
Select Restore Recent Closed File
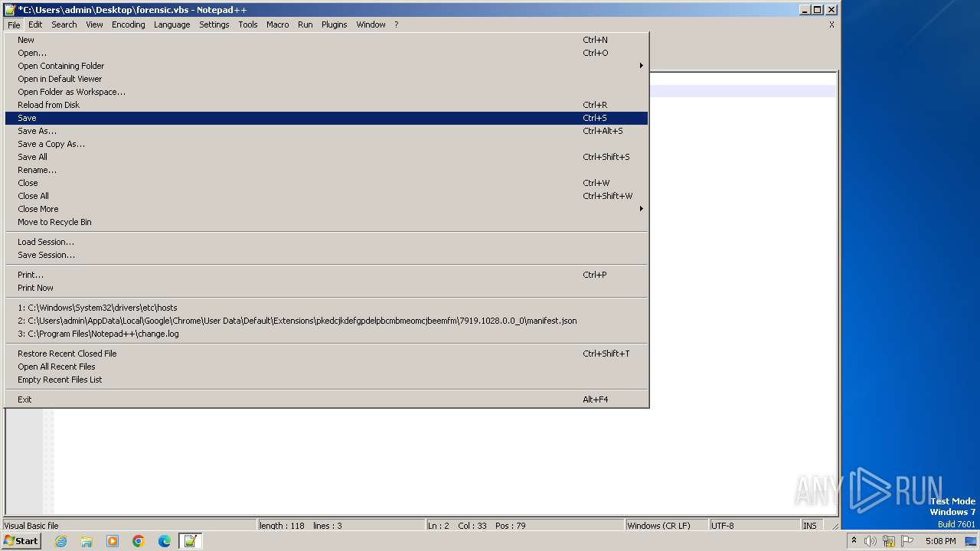326,354
